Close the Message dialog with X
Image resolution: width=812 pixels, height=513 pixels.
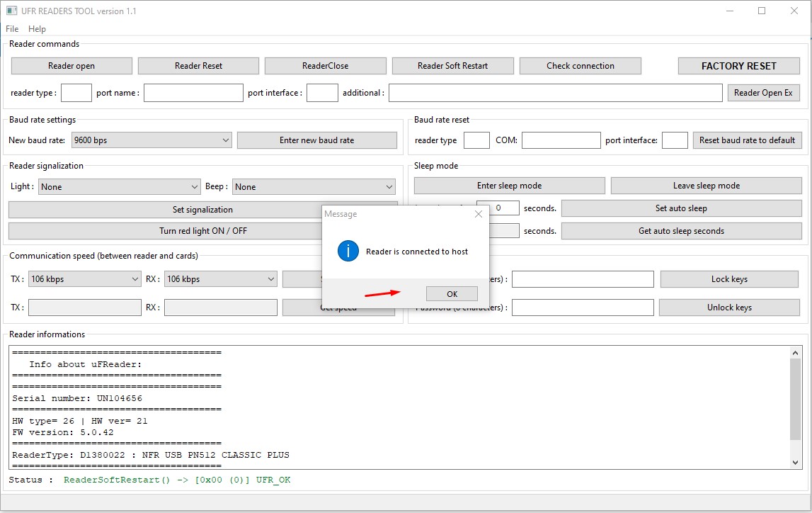[479, 214]
